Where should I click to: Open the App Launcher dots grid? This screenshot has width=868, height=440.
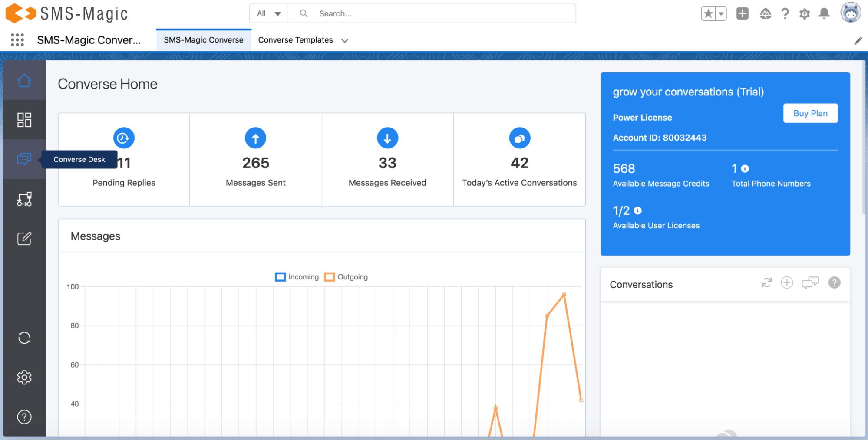17,40
